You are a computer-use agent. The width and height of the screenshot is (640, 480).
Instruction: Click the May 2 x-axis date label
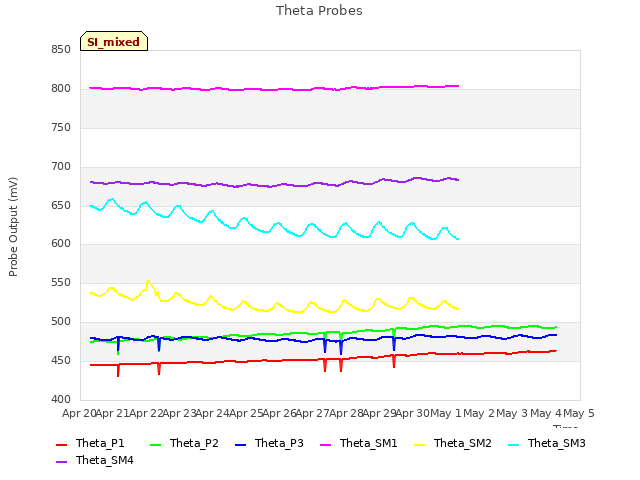click(479, 413)
